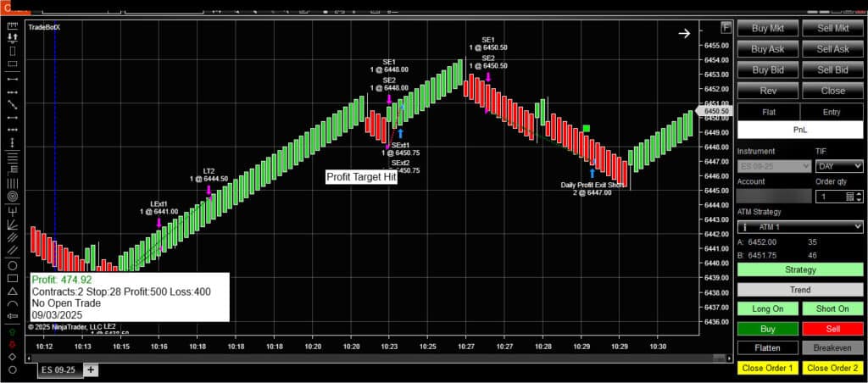Click the yellow Close Order 2 button
The width and height of the screenshot is (868, 383).
click(x=832, y=368)
